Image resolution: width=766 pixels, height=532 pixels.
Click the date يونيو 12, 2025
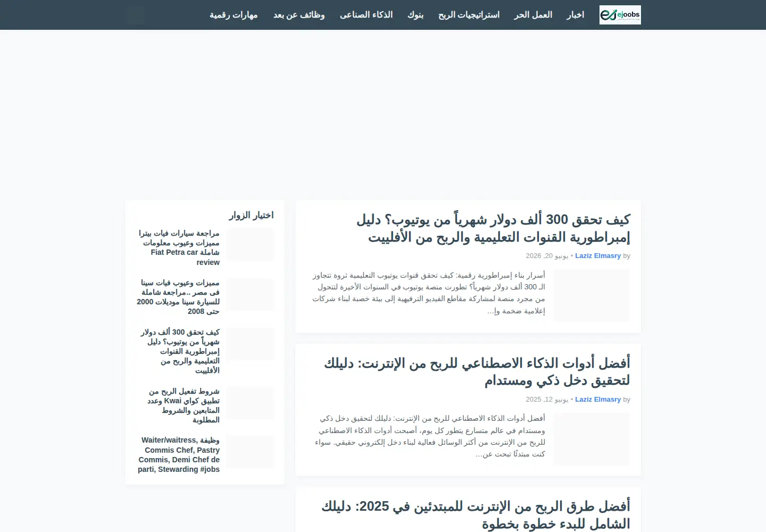(x=547, y=400)
